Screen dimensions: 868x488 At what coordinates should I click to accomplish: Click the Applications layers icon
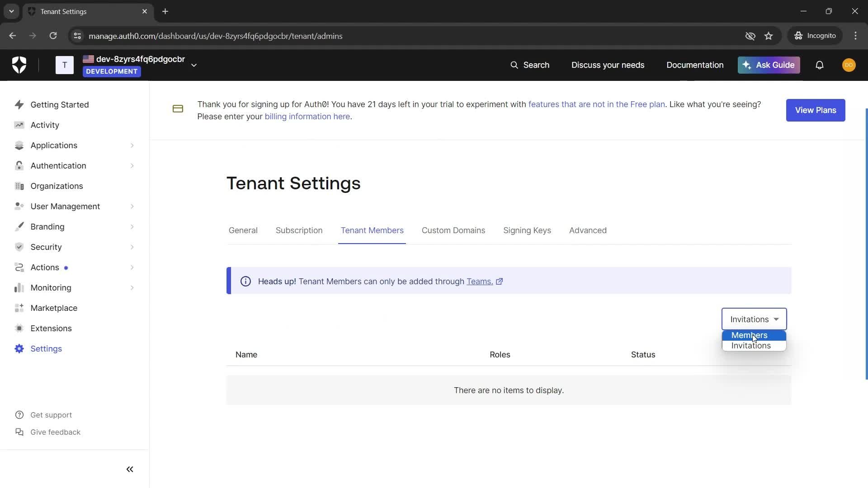tap(19, 145)
